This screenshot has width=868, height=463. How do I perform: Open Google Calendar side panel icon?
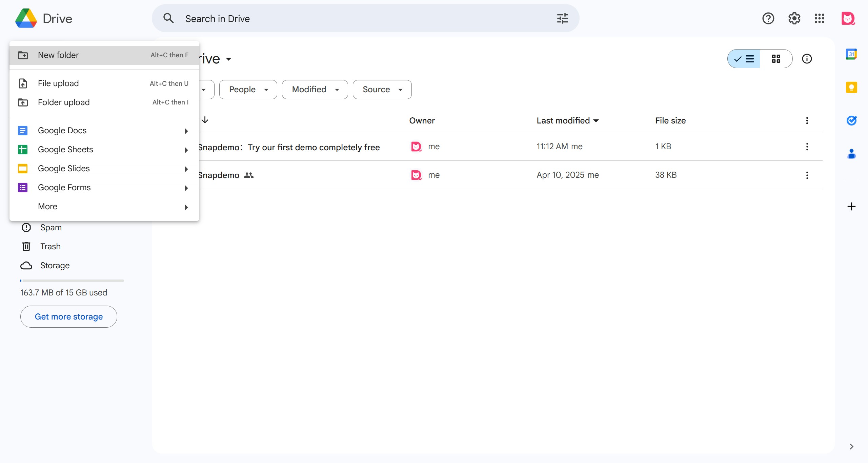point(851,54)
